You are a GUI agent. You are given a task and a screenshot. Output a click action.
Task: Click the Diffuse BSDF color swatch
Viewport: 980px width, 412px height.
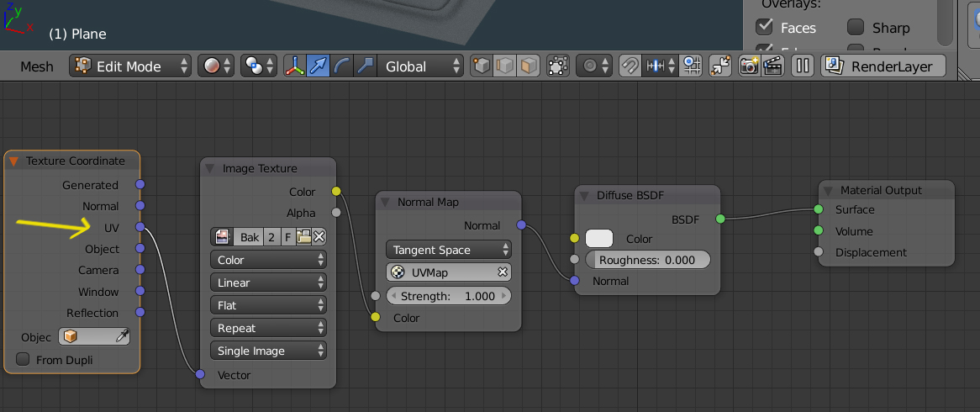[x=599, y=239]
